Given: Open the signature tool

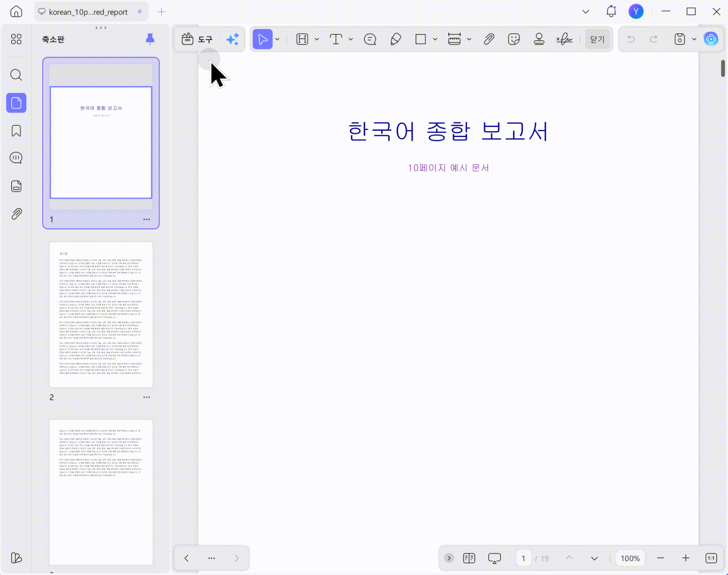Looking at the screenshot, I should click(564, 40).
